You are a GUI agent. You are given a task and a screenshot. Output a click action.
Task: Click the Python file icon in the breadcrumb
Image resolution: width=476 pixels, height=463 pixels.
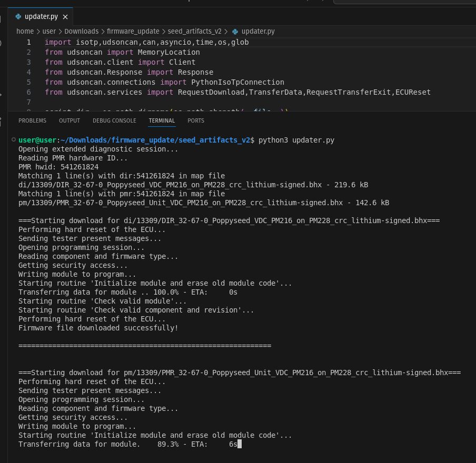pyautogui.click(x=235, y=32)
